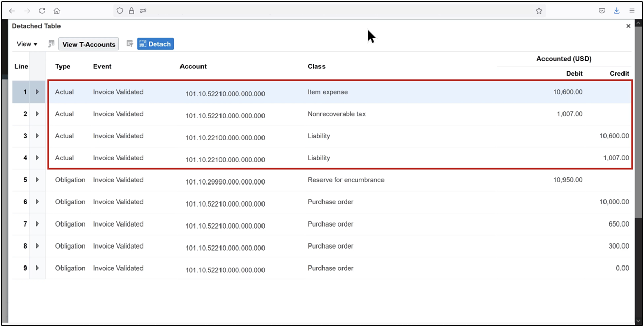Screen dimensions: 644x328
Task: Click the shield tracking protection icon
Action: pyautogui.click(x=118, y=10)
